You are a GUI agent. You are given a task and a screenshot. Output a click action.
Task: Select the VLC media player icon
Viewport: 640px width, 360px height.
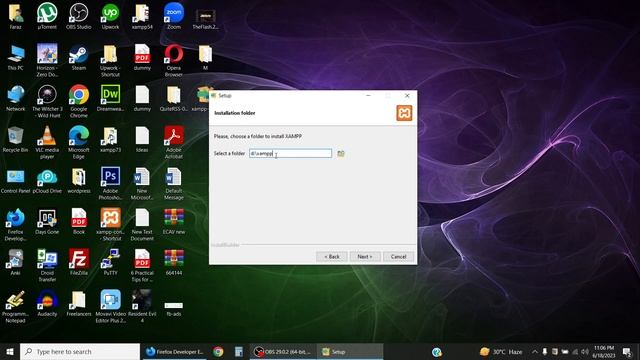[47, 143]
